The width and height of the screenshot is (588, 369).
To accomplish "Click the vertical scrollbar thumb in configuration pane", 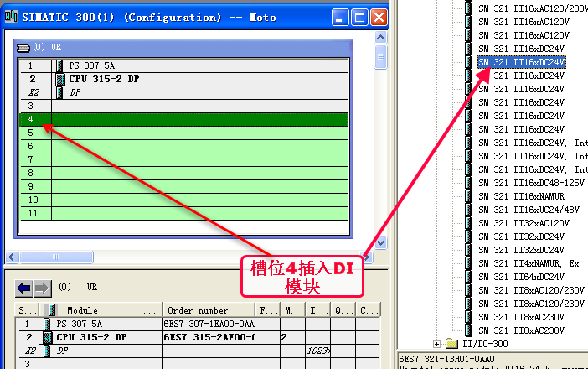I will pyautogui.click(x=380, y=57).
